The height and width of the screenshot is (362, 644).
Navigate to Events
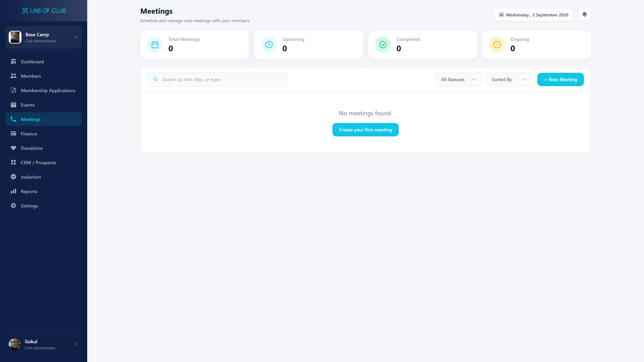(x=43, y=105)
